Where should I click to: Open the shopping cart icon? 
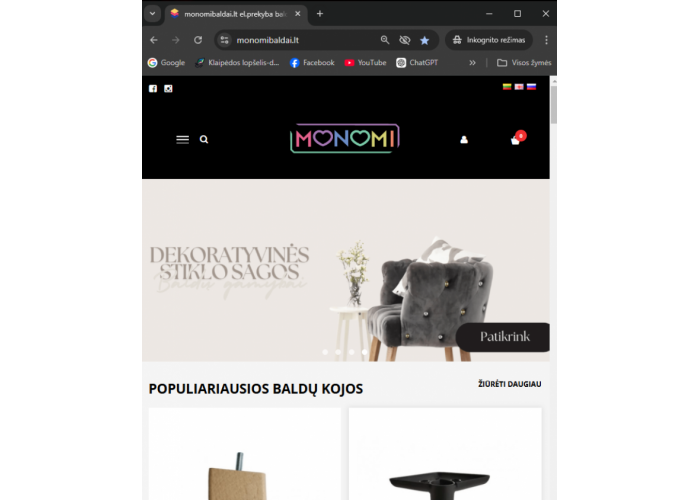click(517, 138)
